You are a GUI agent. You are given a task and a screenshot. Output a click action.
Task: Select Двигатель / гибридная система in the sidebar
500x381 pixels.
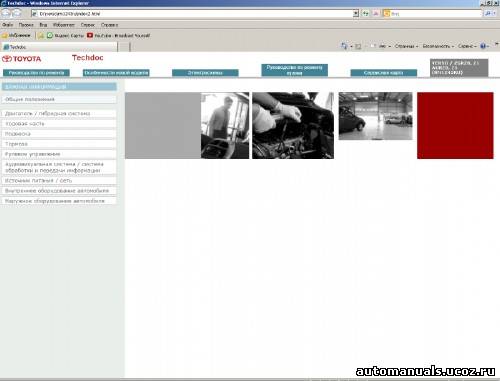59,114
